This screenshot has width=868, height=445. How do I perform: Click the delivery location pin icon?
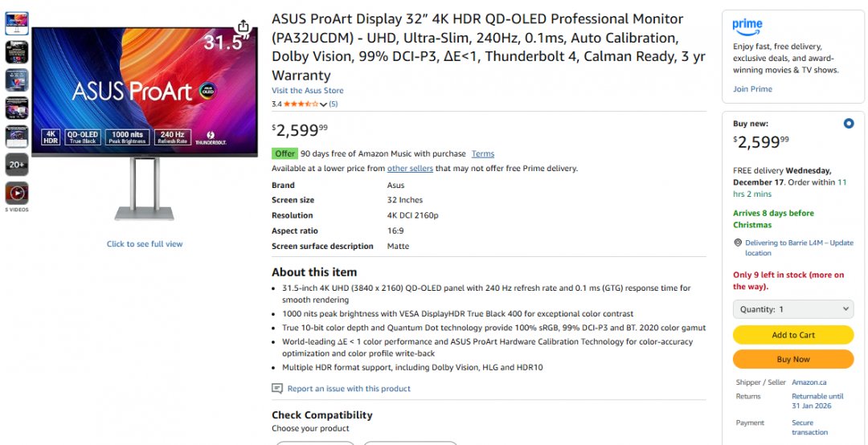[x=738, y=243]
